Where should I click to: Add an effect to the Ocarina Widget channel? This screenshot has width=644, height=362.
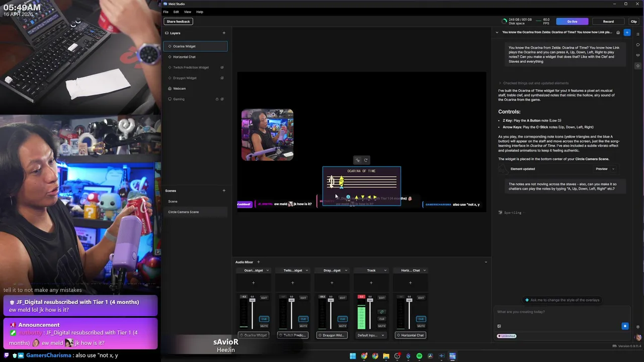[253, 283]
